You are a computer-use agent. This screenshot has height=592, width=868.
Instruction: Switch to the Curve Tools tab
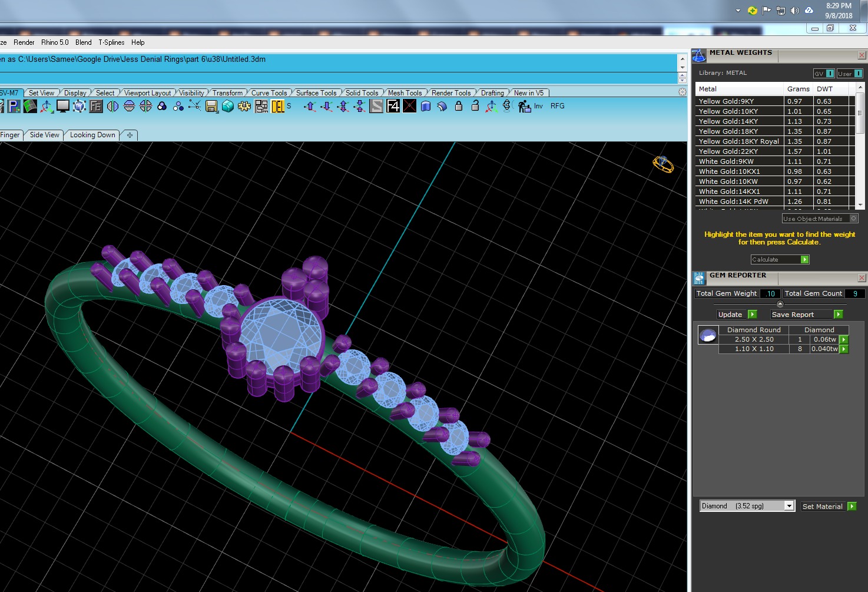[x=269, y=93]
